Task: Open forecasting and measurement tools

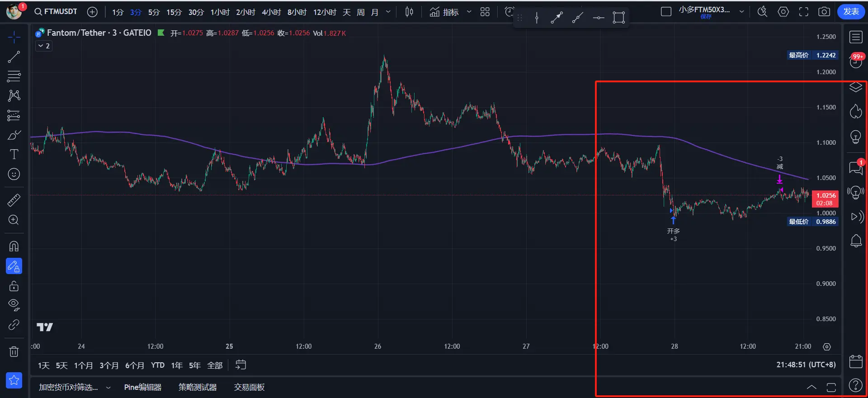Action: [14, 115]
